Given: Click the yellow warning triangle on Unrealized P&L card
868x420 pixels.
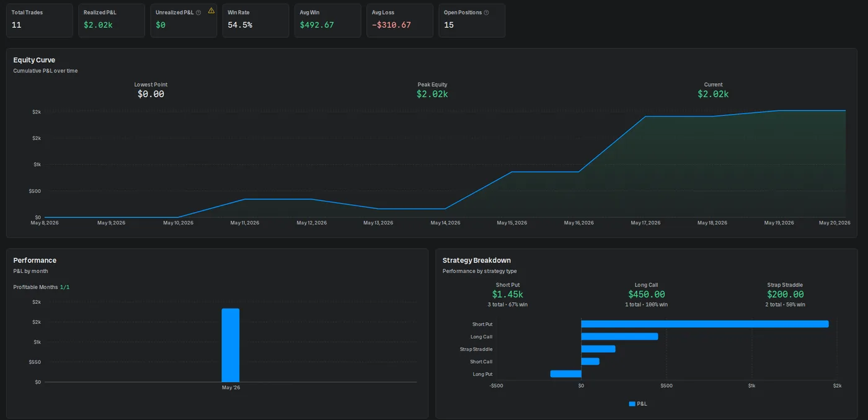Looking at the screenshot, I should (211, 11).
